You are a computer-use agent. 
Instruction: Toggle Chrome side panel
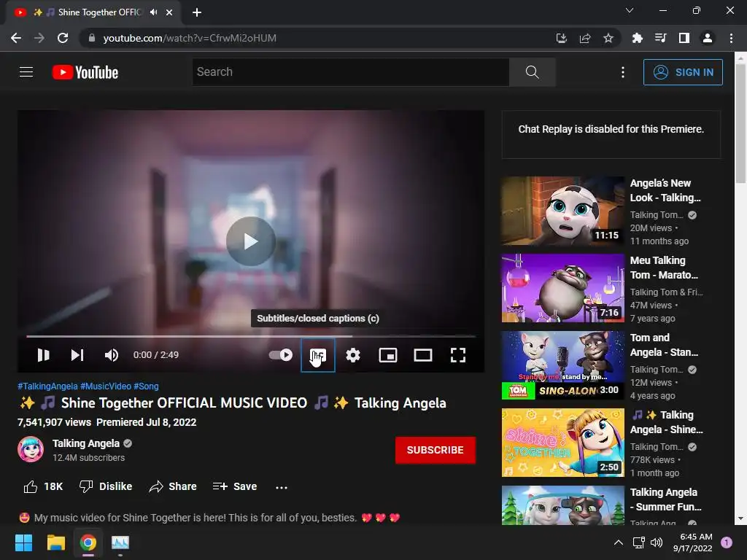pos(684,38)
